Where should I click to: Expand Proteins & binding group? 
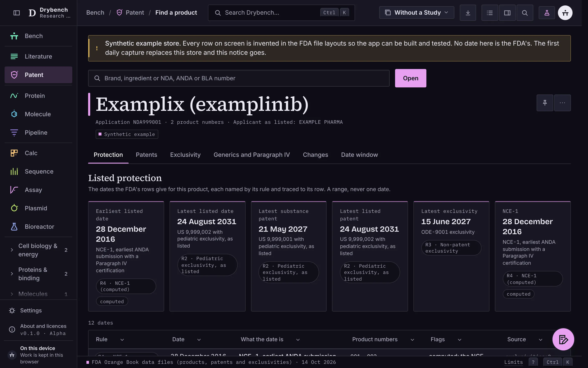coord(38,274)
